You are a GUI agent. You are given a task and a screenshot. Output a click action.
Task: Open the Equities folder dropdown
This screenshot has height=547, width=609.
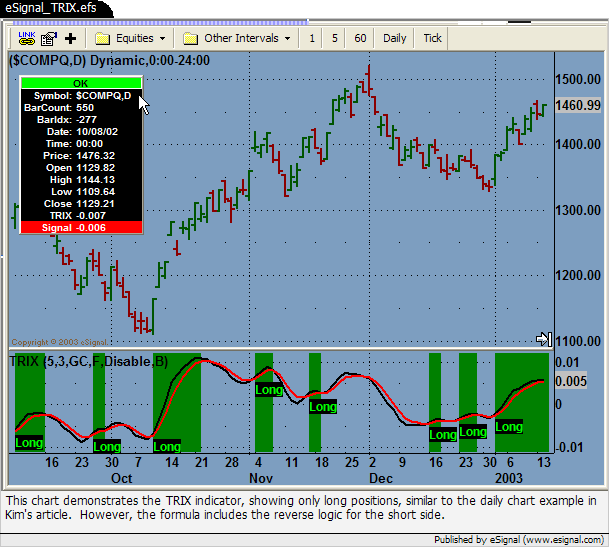(130, 38)
